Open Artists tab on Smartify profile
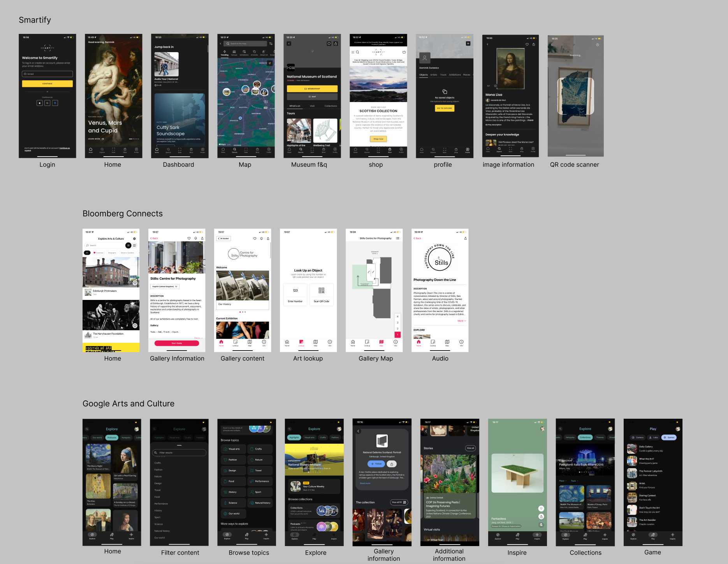Viewport: 728px width, 564px height. [434, 75]
